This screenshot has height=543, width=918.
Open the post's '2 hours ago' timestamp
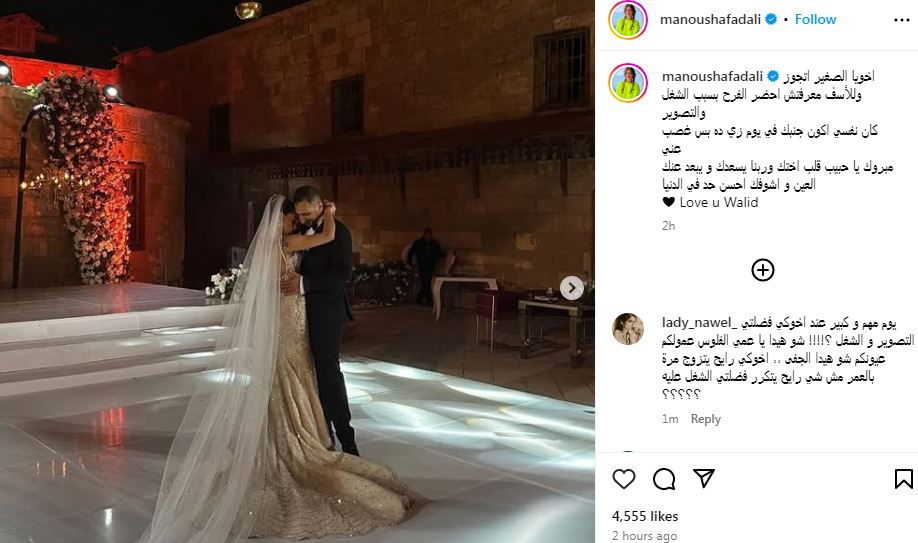[644, 535]
